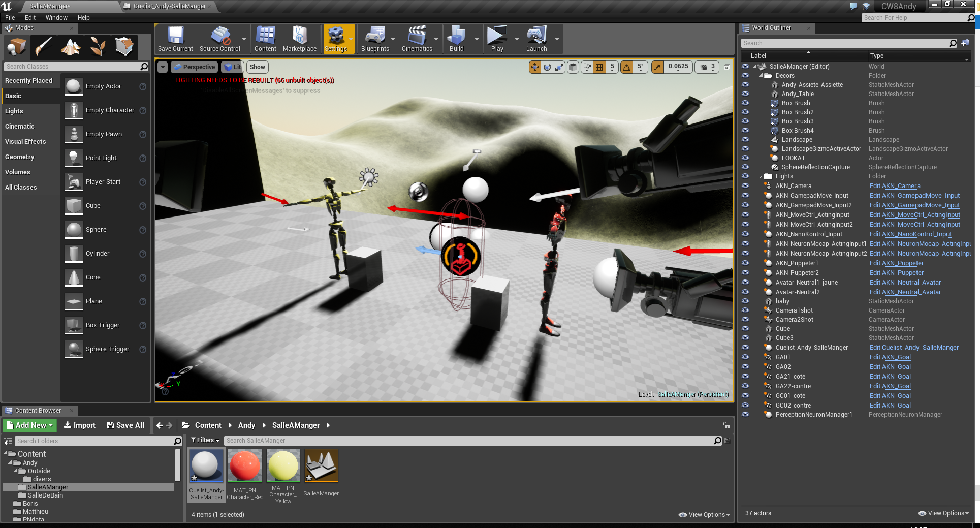Click the Save All button
Image resolution: width=980 pixels, height=528 pixels.
coord(125,425)
